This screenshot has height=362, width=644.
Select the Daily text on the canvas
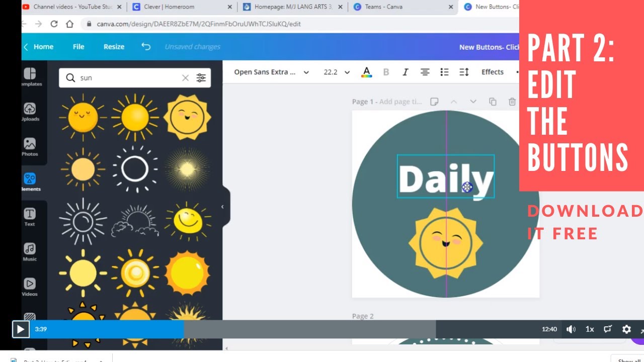tap(446, 176)
